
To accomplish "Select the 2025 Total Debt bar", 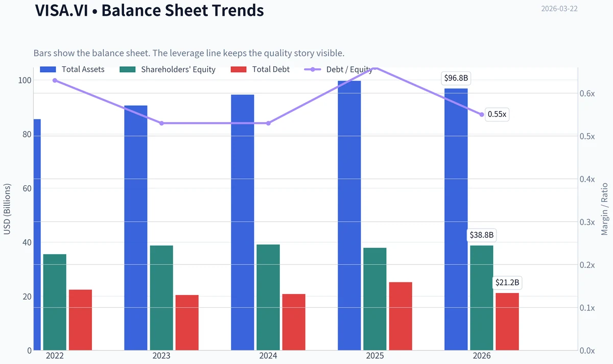I will [400, 316].
